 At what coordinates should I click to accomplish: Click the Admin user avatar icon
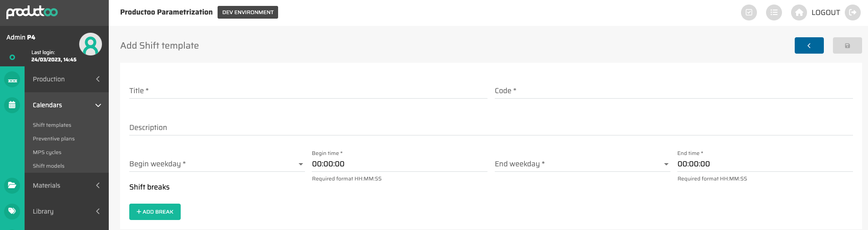tap(91, 44)
